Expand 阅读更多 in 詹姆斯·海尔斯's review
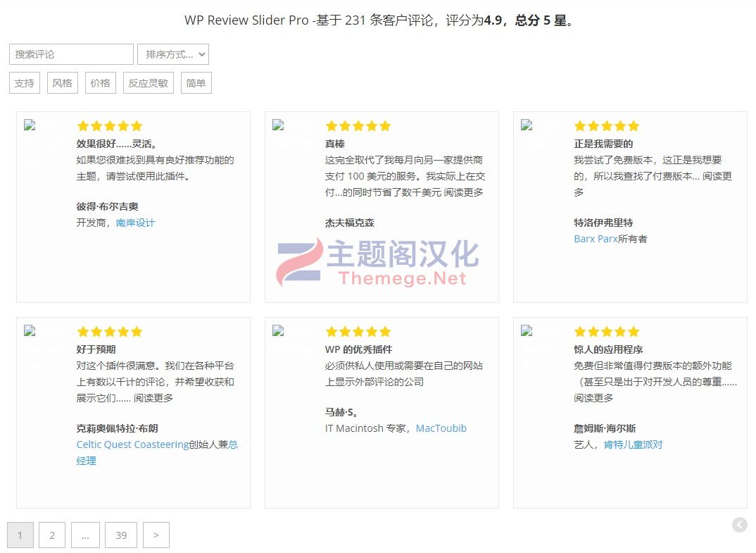The height and width of the screenshot is (553, 756). pos(593,397)
